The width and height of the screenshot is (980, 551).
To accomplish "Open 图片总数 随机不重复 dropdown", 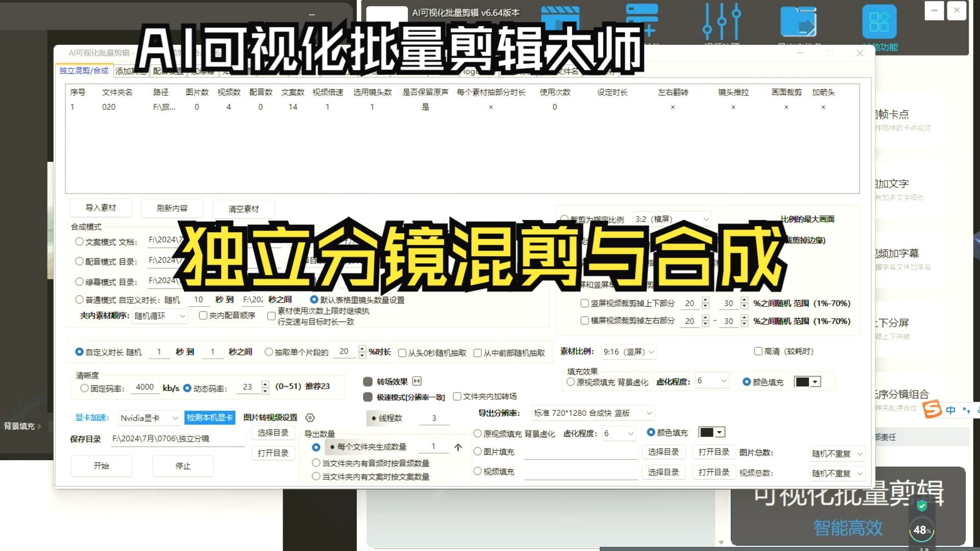I will point(837,454).
